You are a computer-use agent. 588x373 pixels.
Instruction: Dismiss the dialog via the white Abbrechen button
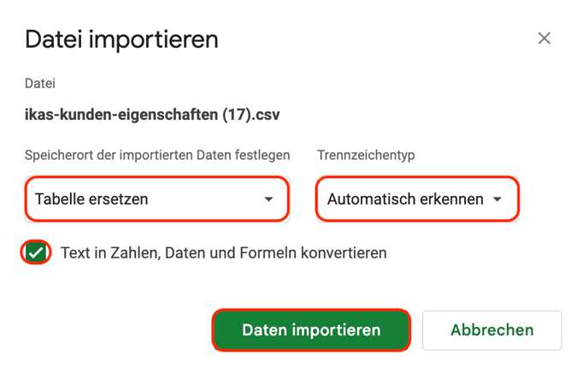coord(492,330)
